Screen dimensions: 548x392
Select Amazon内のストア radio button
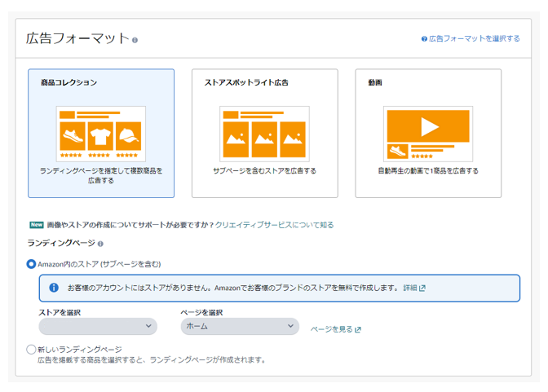31,264
